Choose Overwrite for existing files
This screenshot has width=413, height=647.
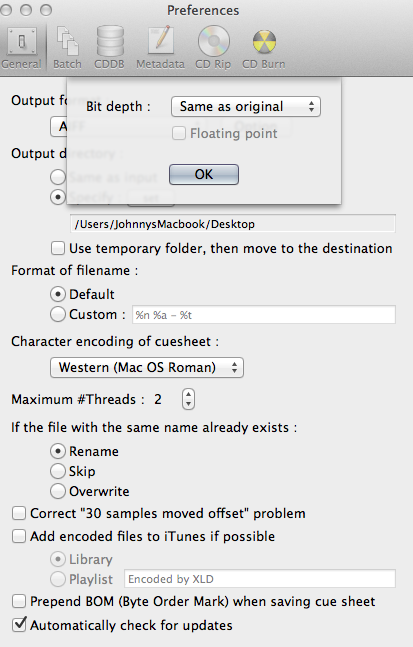point(58,491)
